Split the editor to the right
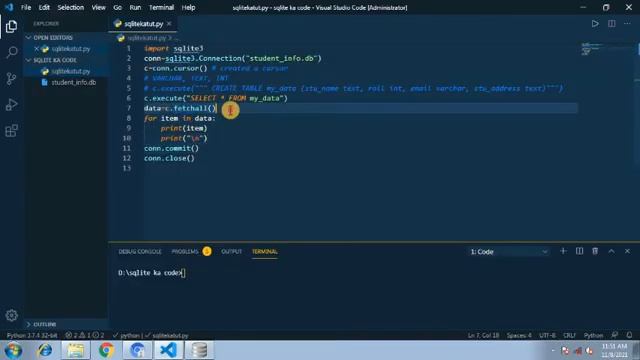640x360 pixels. [x=611, y=24]
